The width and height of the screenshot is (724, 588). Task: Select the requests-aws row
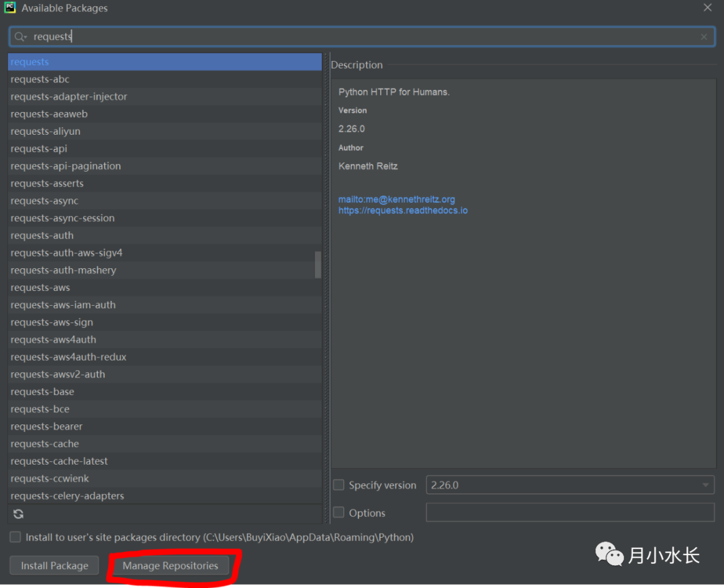(x=165, y=288)
